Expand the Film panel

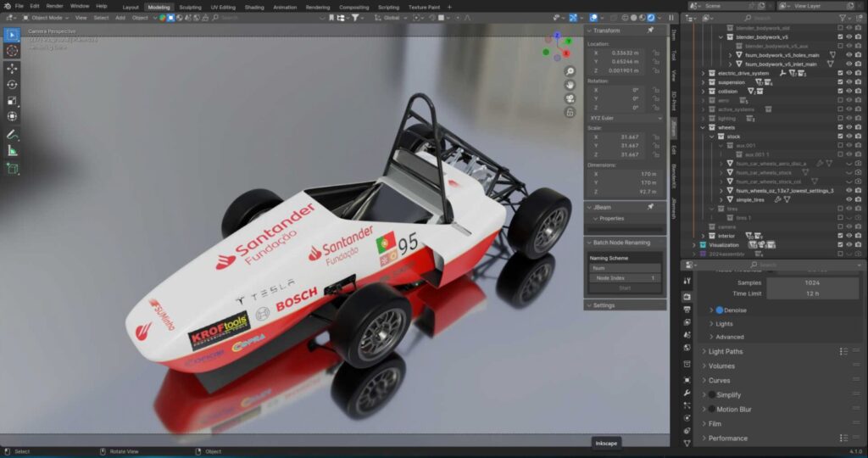(x=704, y=424)
